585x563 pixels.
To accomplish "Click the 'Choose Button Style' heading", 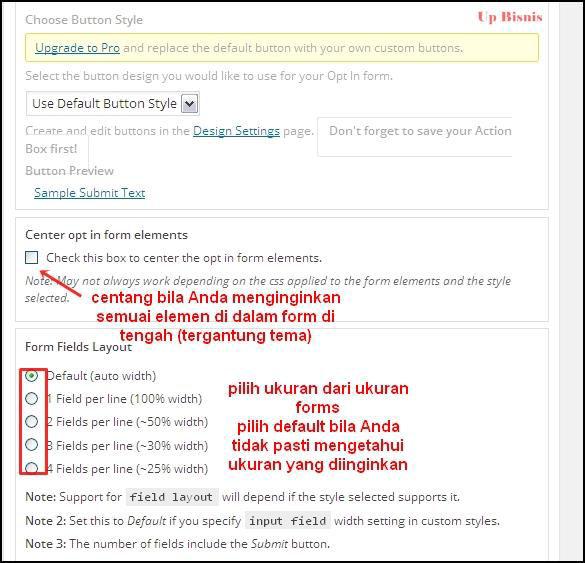I will coord(84,19).
